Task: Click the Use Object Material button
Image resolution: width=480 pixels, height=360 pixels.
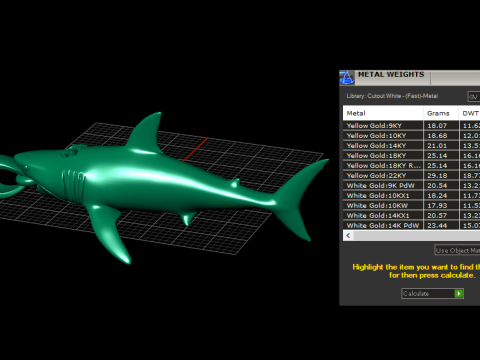Action: (x=457, y=250)
